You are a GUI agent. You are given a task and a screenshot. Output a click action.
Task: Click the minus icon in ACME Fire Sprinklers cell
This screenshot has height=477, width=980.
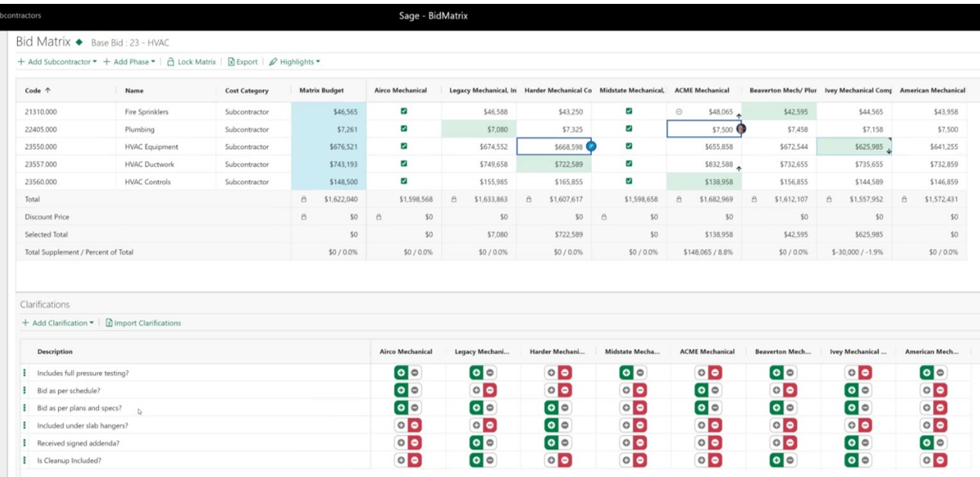click(679, 111)
